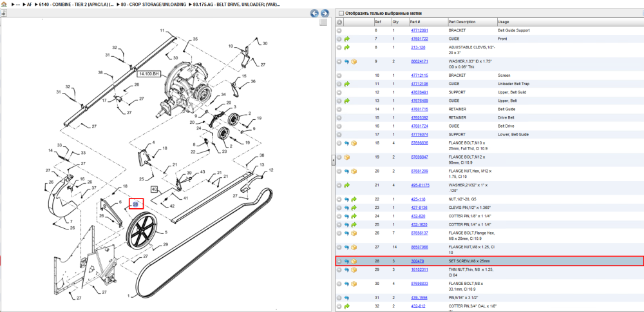
Task: Open the AF breadcrumb level
Action: tap(29, 4)
